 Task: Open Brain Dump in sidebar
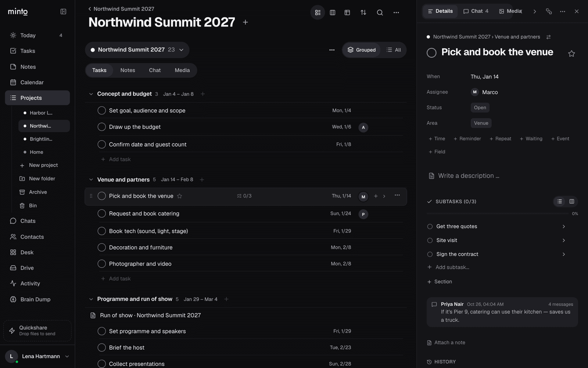click(37, 299)
